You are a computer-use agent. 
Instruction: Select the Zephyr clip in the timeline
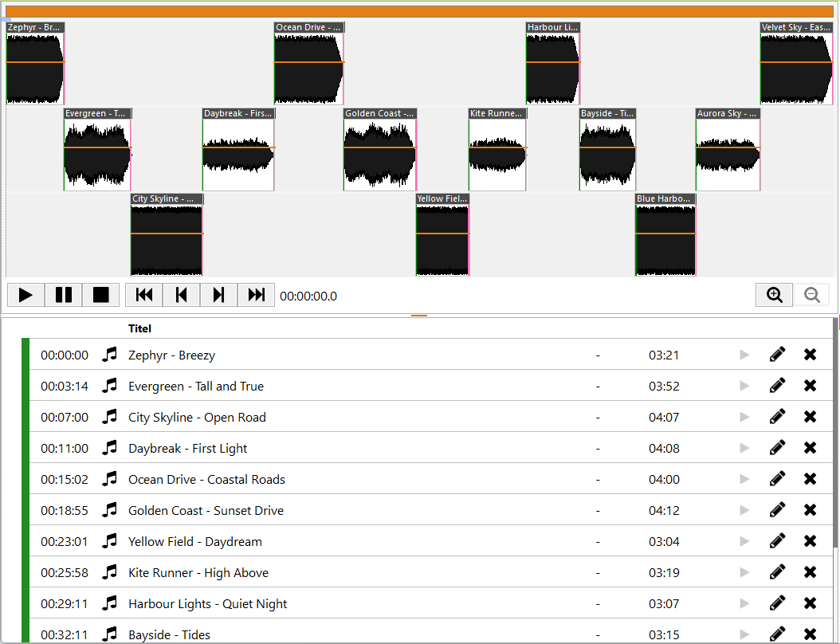pos(35,63)
